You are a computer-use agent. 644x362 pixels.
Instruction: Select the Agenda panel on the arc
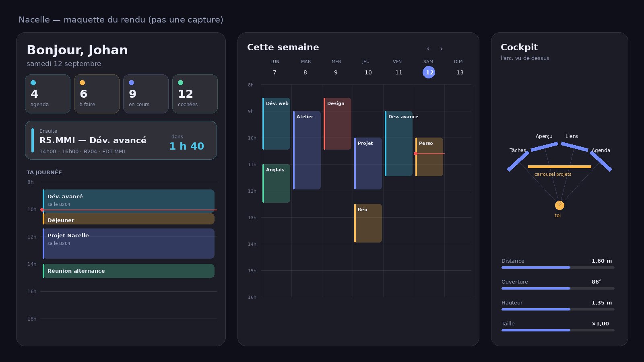pos(601,161)
